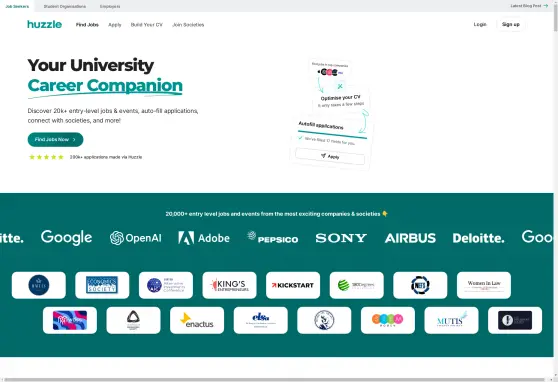
Task: Open the Join Societies menu
Action: [x=188, y=25]
